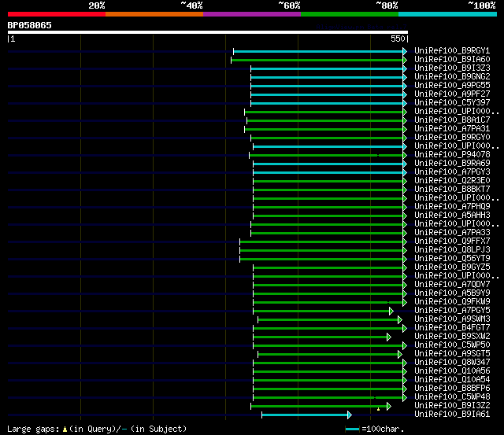Click the 550 query length label
This screenshot has width=504, height=435.
point(398,39)
